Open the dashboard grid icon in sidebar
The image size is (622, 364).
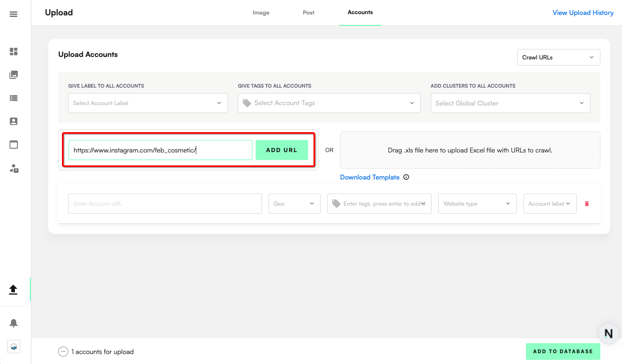point(14,52)
